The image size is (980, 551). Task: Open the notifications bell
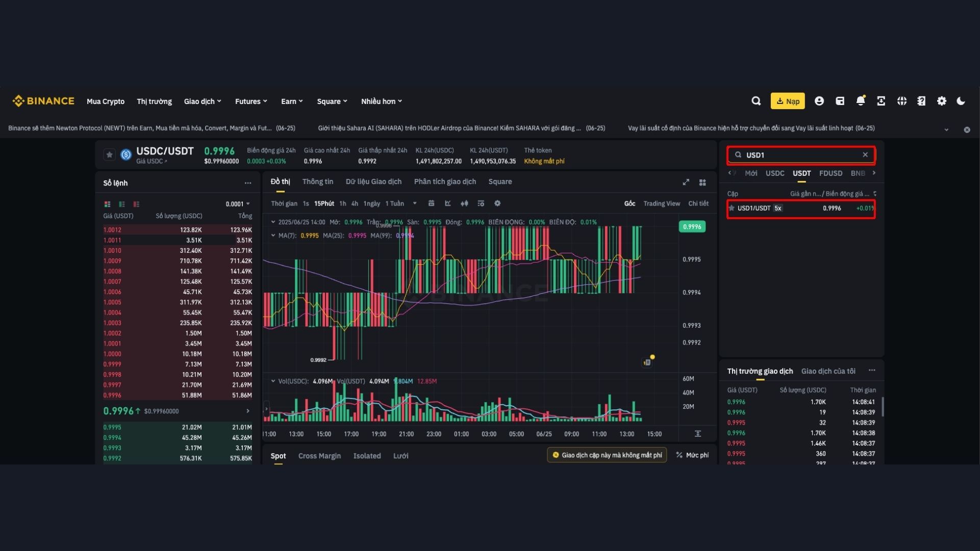[861, 101]
